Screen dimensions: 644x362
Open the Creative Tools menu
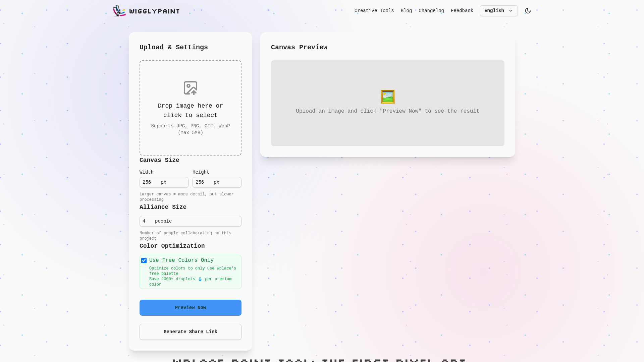coord(374,10)
